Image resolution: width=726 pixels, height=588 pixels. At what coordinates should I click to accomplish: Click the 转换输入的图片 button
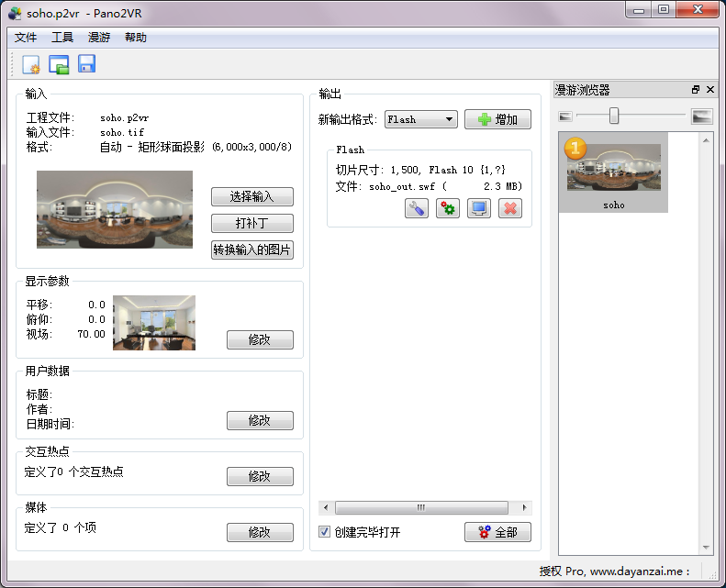[x=252, y=250]
